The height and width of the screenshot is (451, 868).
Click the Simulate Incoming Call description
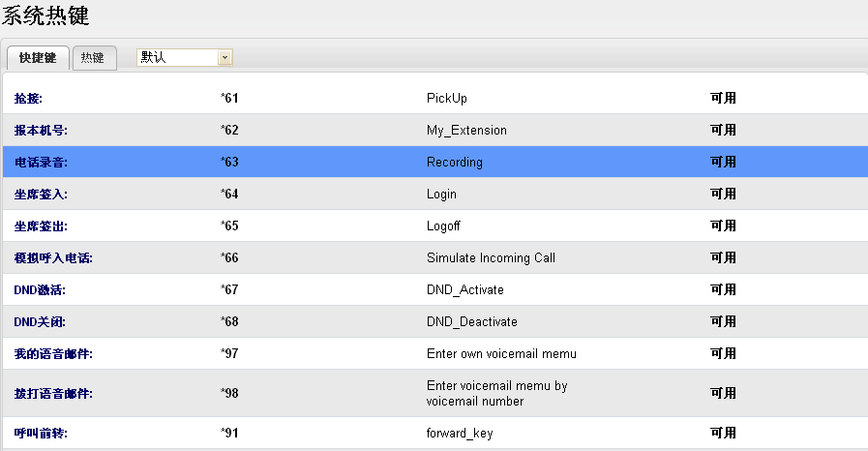point(491,258)
